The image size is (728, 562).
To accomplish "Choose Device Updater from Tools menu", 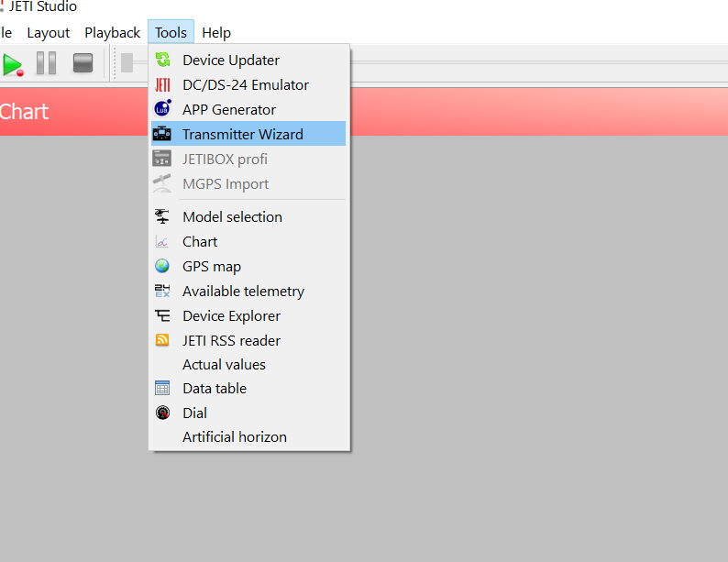I will pos(248,60).
